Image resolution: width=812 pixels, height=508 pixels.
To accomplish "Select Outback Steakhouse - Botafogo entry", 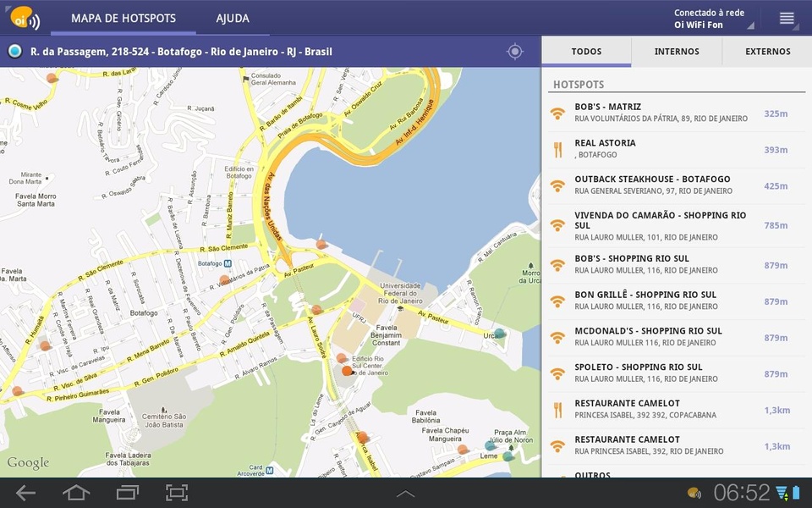I will point(677,185).
